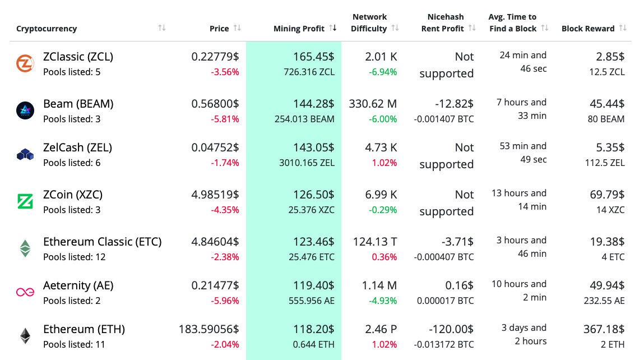Toggle sort order on Price column
This screenshot has width=644, height=360.
[x=237, y=28]
